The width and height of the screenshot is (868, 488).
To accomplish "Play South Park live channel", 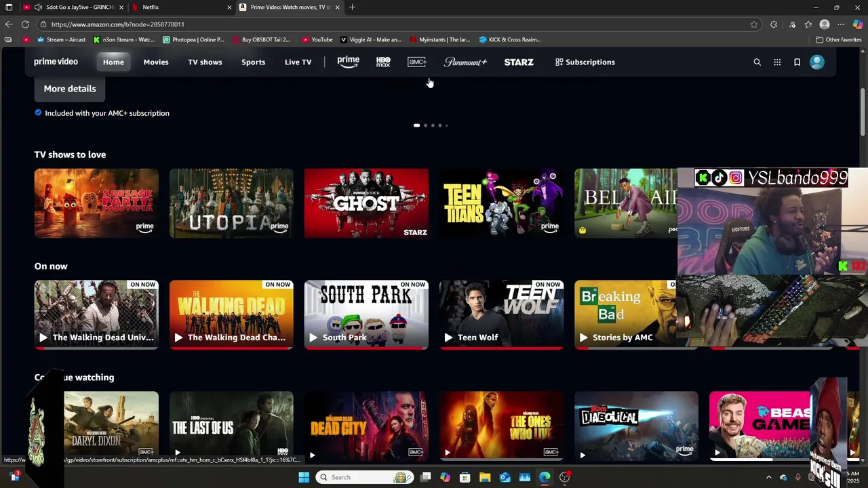I will coord(366,314).
